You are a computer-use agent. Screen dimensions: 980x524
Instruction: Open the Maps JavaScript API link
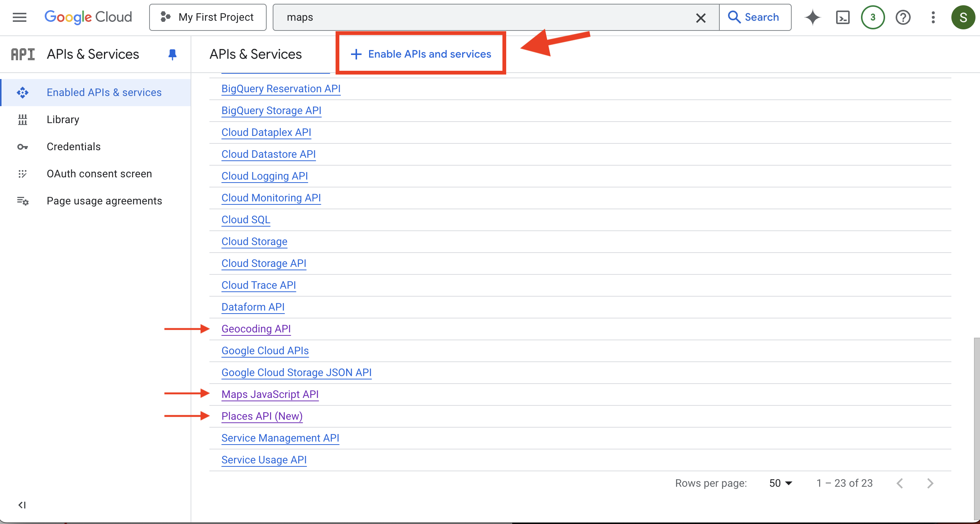point(270,394)
